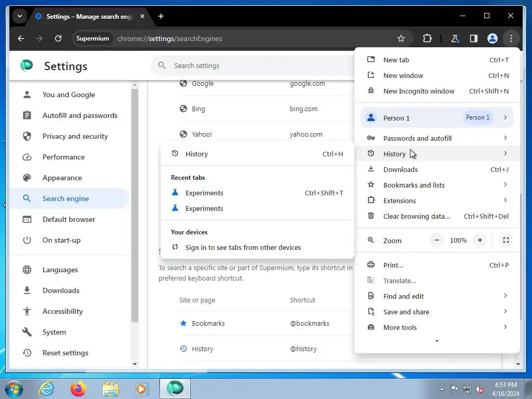Open the tab search dropdown arrow

pyautogui.click(x=20, y=16)
